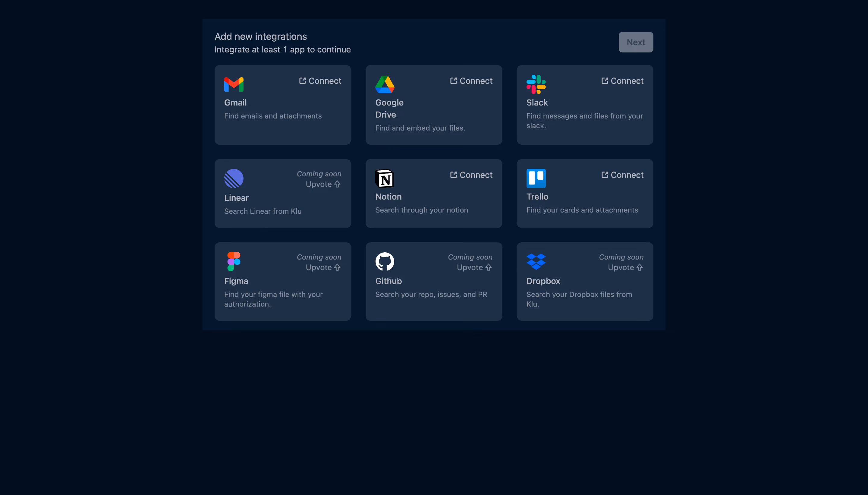Click the Linear logo icon
The width and height of the screenshot is (868, 495).
234,178
